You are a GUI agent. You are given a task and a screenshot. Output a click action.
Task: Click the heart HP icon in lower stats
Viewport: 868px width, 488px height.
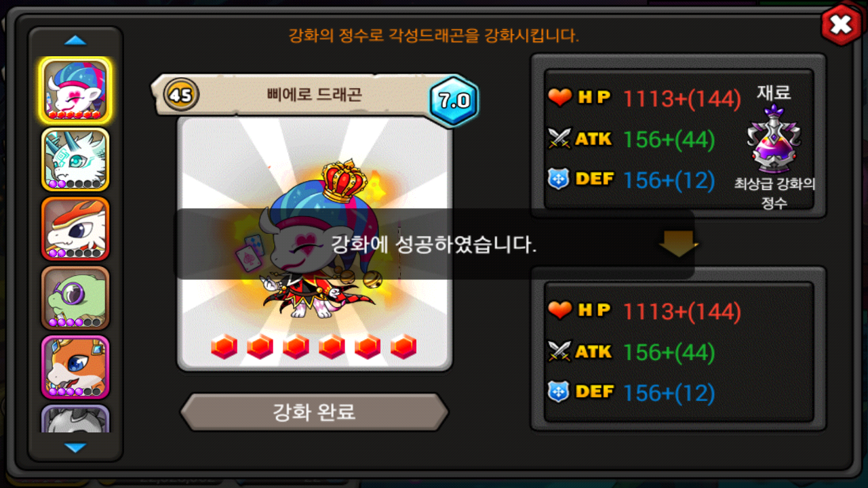point(560,311)
